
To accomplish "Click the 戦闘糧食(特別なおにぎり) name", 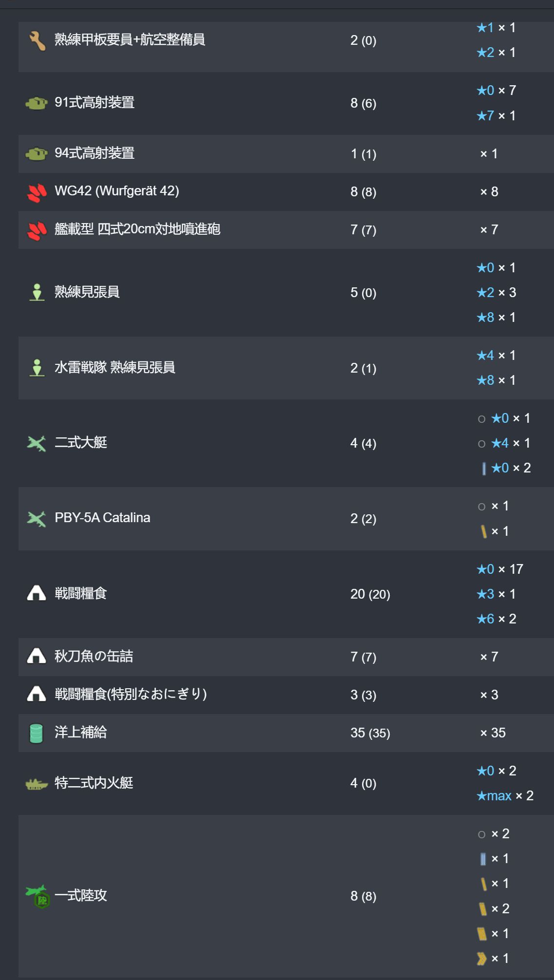I will click(x=131, y=694).
